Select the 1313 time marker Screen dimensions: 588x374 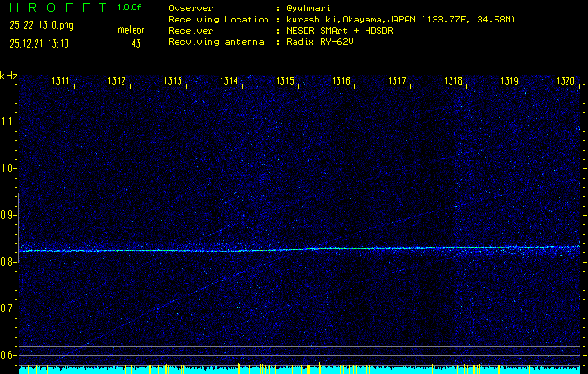pos(173,82)
